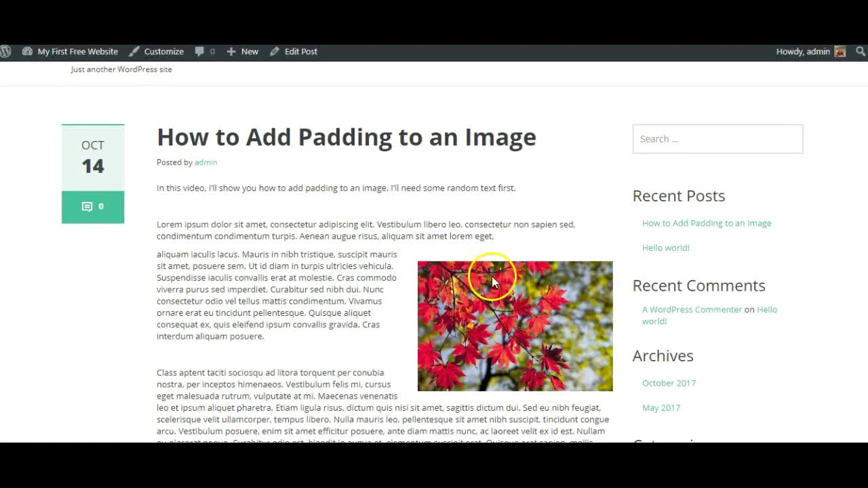Click the red maple leaves image
868x488 pixels.
click(x=515, y=326)
